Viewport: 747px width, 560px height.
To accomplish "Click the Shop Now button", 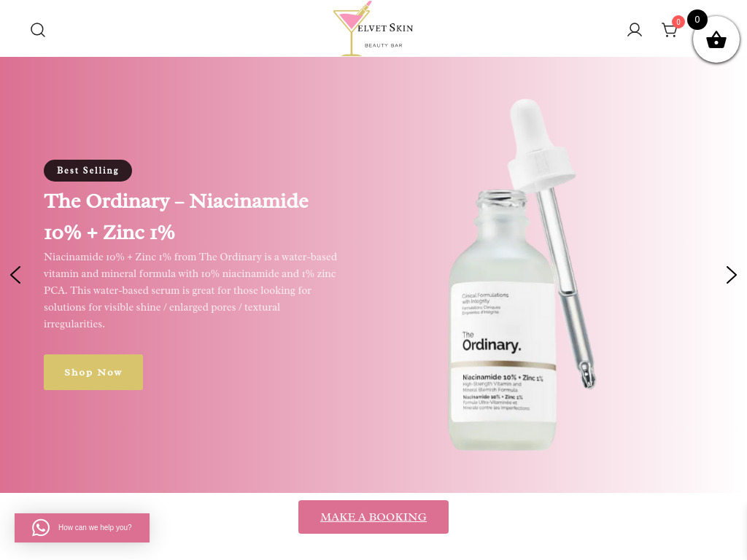I will tap(93, 372).
